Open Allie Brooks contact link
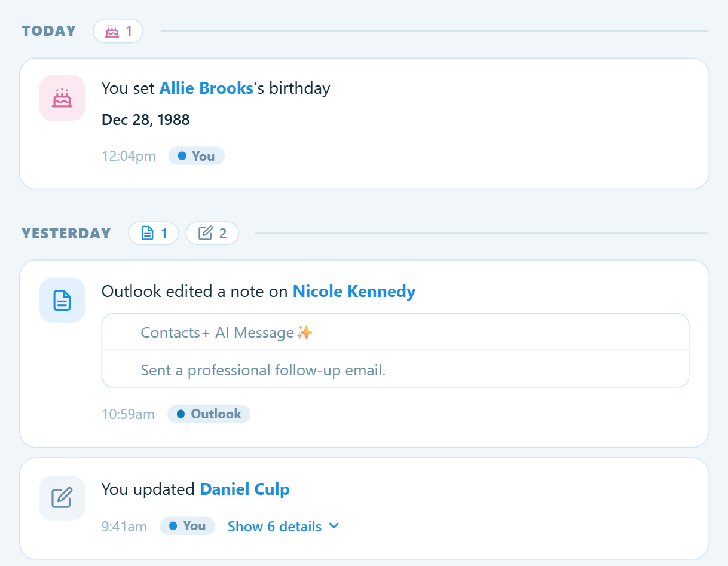 (206, 88)
